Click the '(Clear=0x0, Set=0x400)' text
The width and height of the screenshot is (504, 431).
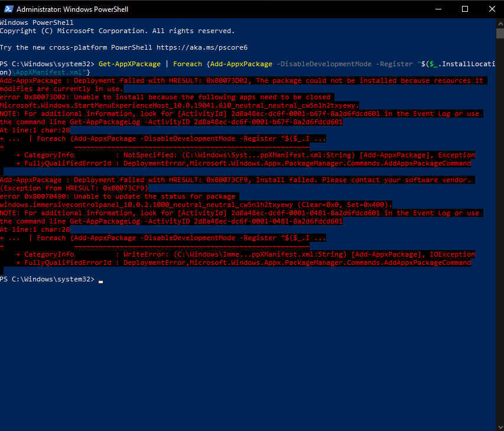coord(345,205)
